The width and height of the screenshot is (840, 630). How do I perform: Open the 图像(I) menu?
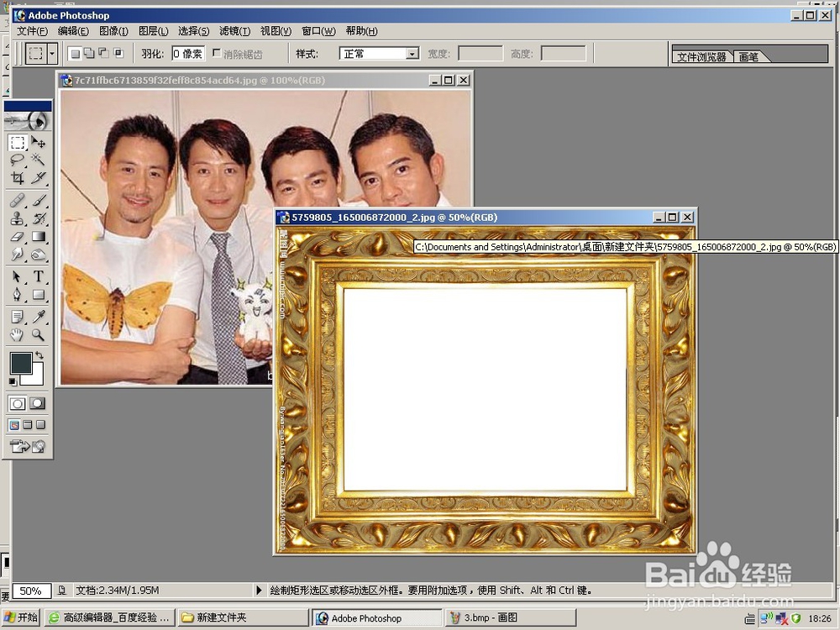(113, 31)
